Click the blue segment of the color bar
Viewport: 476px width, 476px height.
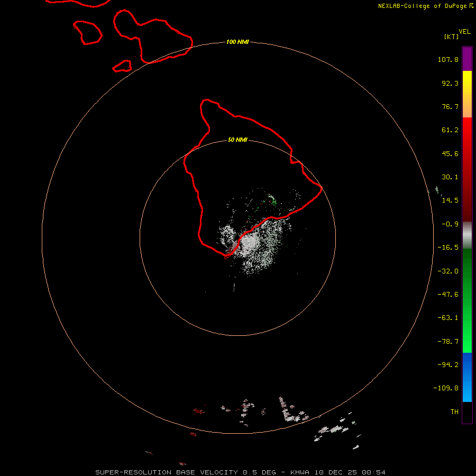click(467, 377)
